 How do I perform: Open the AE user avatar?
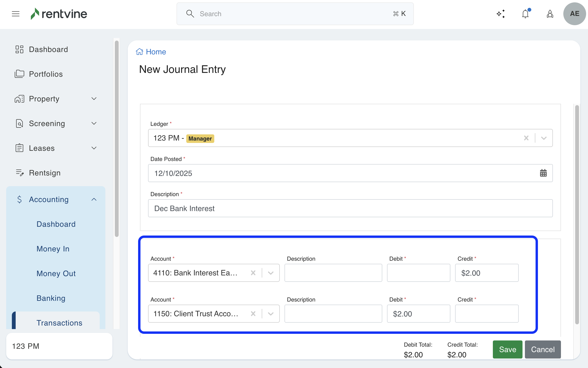click(x=574, y=14)
